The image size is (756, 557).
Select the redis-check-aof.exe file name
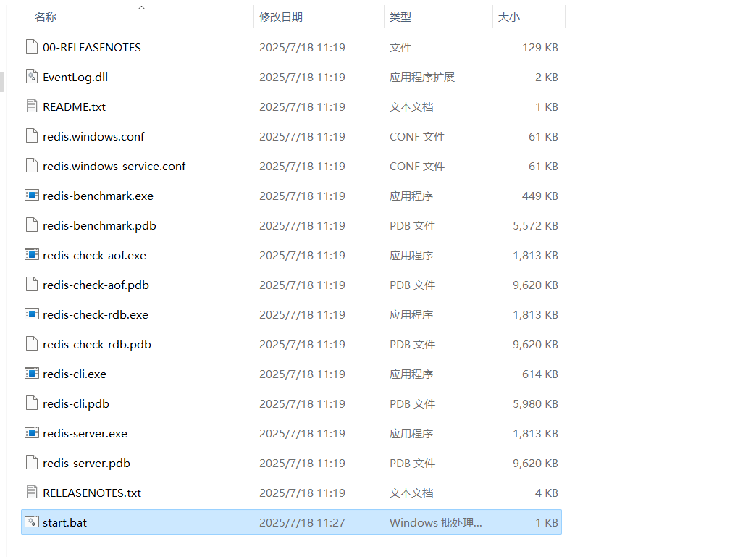[94, 255]
